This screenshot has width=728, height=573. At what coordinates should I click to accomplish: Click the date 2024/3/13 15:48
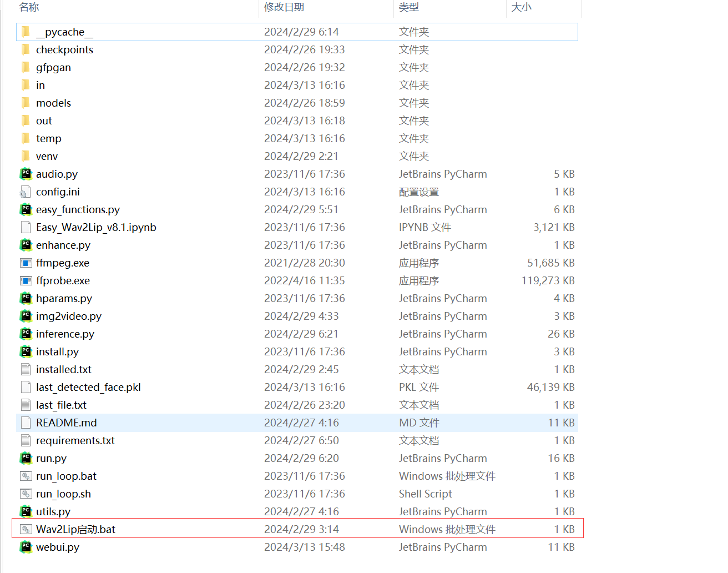tap(305, 547)
